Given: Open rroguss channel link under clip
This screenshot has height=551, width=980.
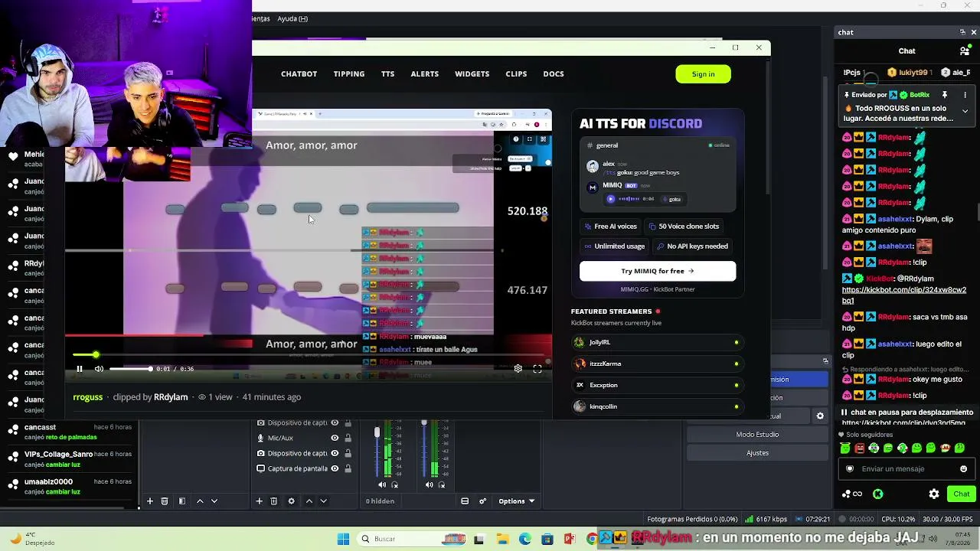Looking at the screenshot, I should tap(88, 397).
